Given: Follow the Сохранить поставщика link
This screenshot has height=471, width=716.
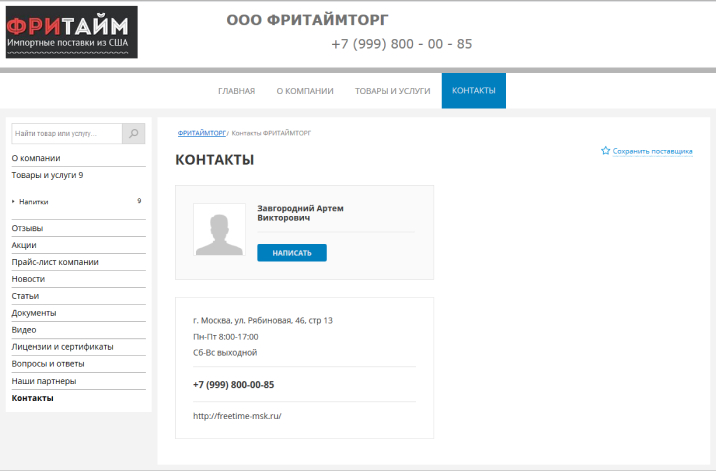Looking at the screenshot, I should pos(653,151).
